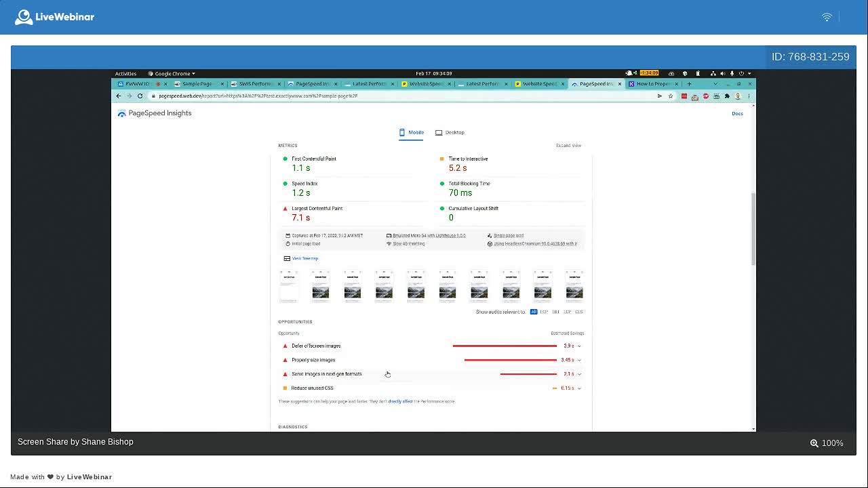Click the LiveWebinar logo

54,17
